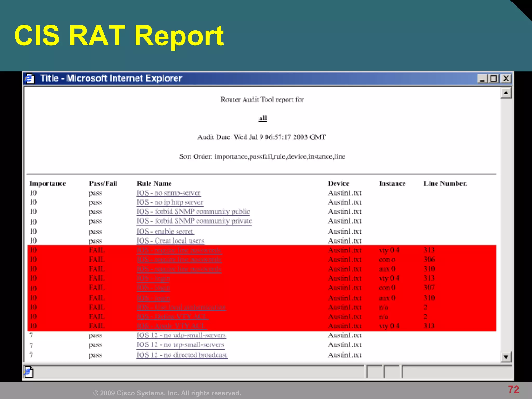Open 'IOS - login' link for vty 0 4

[x=153, y=278]
